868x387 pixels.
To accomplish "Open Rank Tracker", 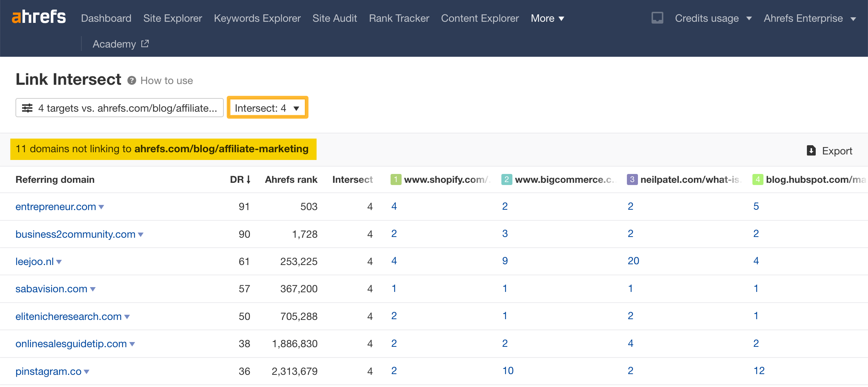I will (399, 18).
